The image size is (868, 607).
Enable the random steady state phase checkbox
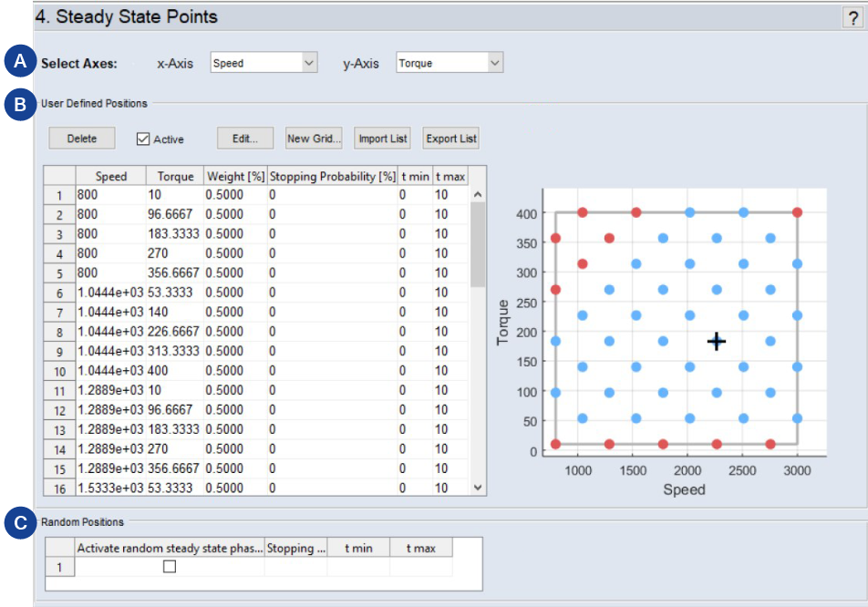(170, 566)
